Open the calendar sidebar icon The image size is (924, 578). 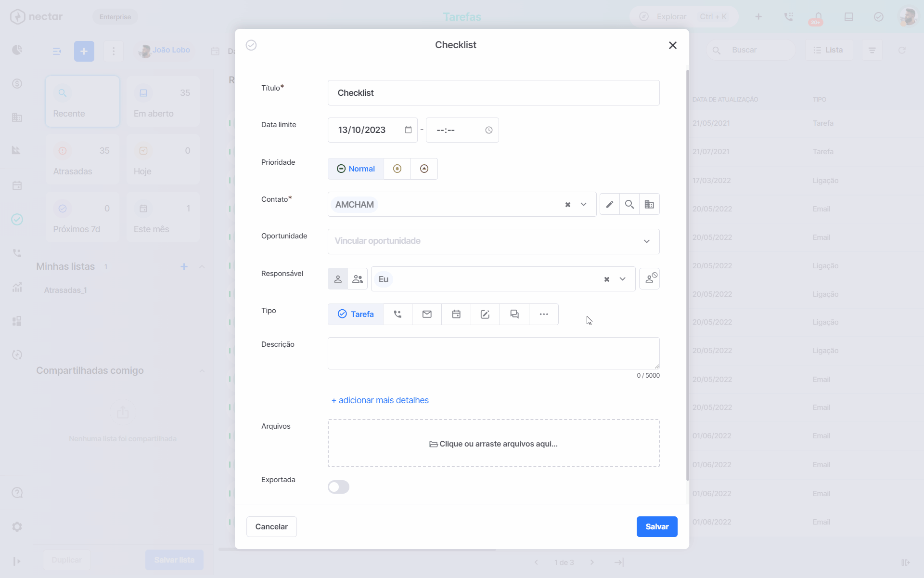tap(17, 185)
